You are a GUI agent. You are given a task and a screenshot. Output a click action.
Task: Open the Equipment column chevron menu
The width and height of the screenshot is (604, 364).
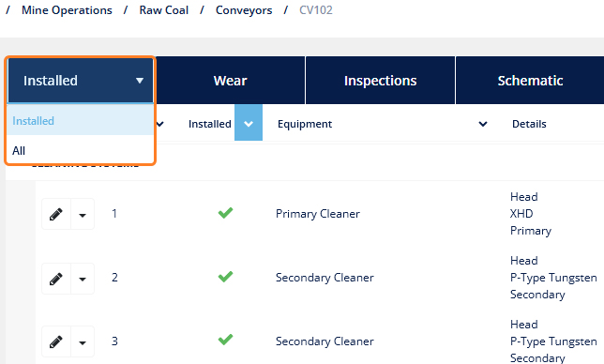point(483,124)
